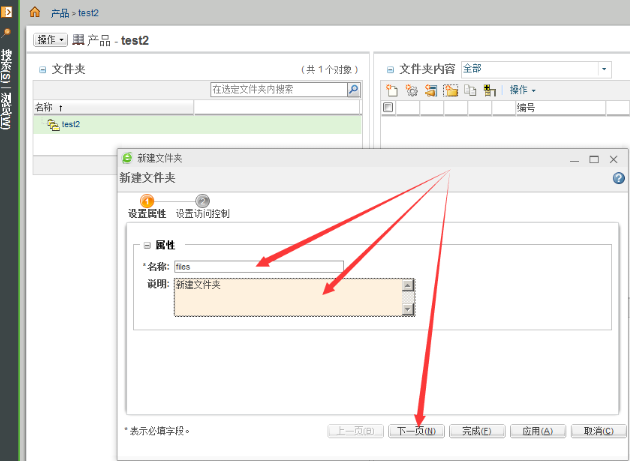The width and height of the screenshot is (630, 461).
Task: Open the help question mark icon
Action: (x=618, y=178)
